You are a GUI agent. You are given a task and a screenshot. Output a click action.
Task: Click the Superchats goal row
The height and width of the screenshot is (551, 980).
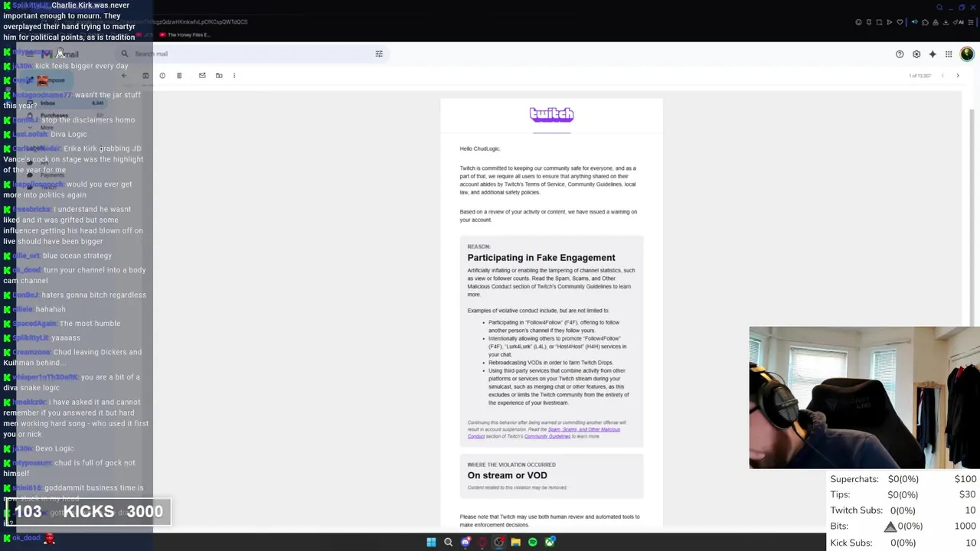tap(903, 479)
